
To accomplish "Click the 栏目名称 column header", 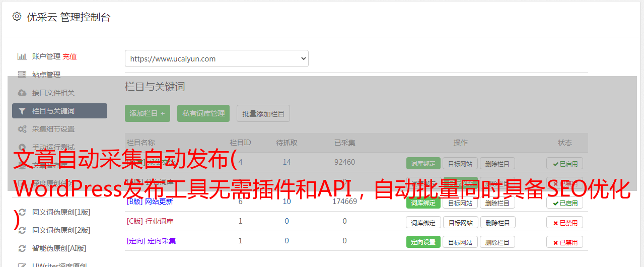I will tap(140, 143).
